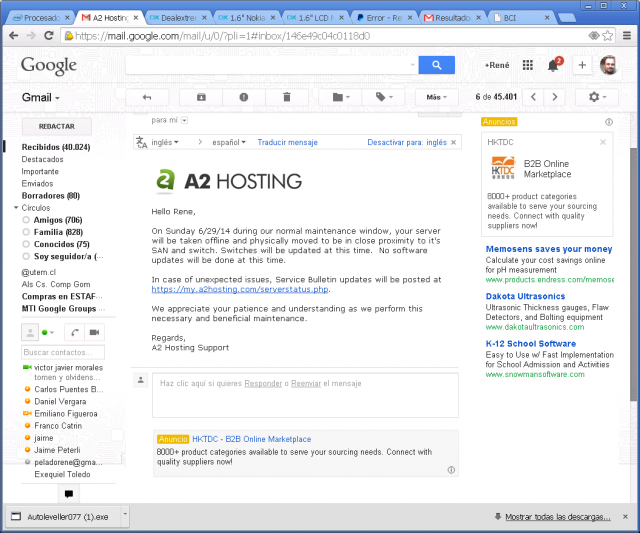Screen dimensions: 640x533
Task: Click the browser Back arrow
Action: 13,36
